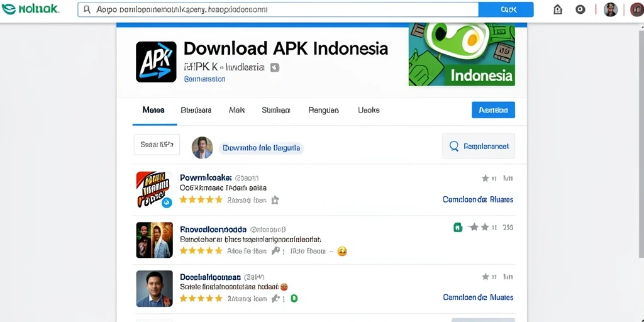644x322 pixels.
Task: Switch to the 'Rengulan' tab
Action: [323, 110]
